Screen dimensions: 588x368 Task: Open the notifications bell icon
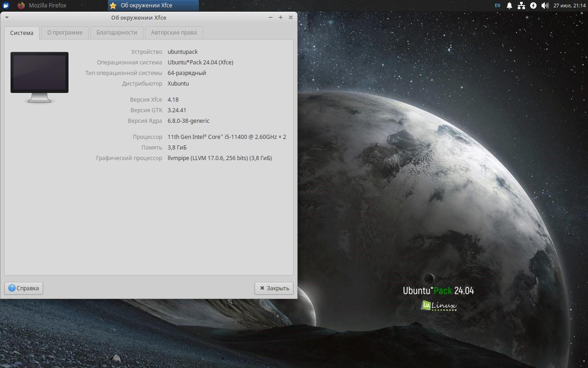[x=509, y=6]
